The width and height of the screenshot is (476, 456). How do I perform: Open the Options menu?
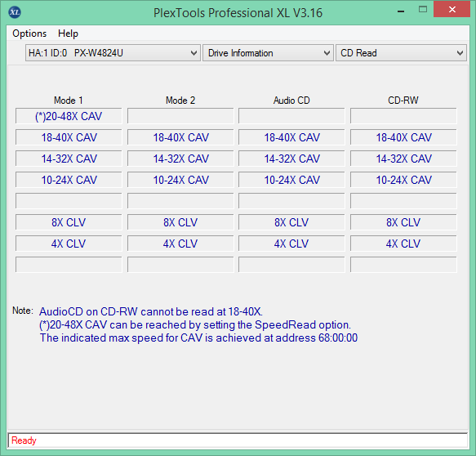(x=29, y=34)
